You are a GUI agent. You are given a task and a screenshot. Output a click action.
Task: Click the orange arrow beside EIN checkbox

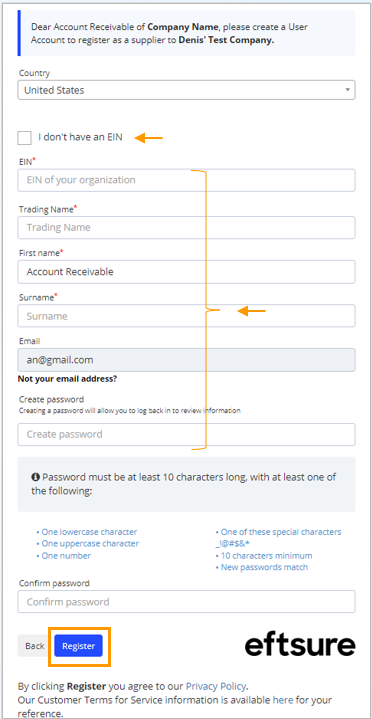[x=149, y=137]
